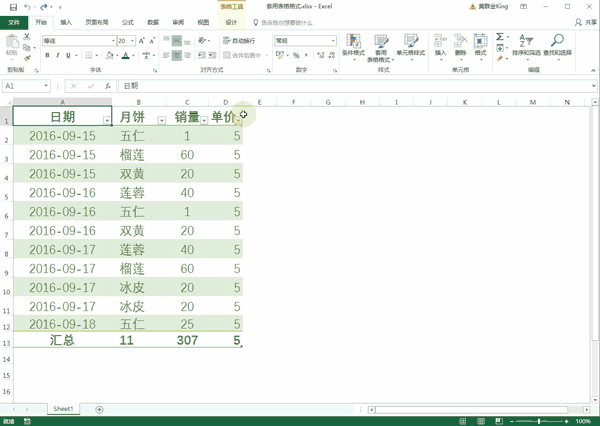Open the 设计 table tools tab

pos(231,20)
